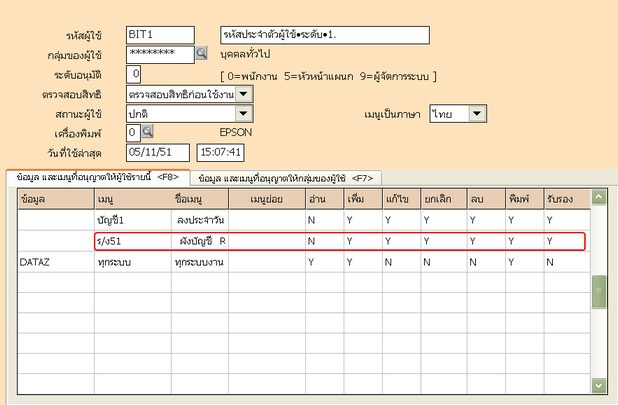Image resolution: width=618 pixels, height=405 pixels.
Task: Click the scrollbar down arrow in table
Action: [x=599, y=385]
